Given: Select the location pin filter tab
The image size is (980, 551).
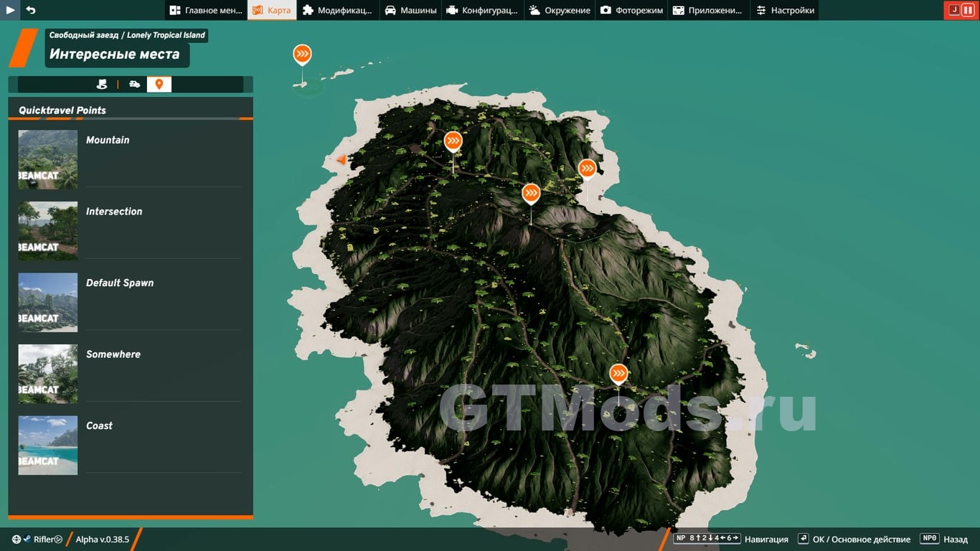Looking at the screenshot, I should tap(159, 85).
